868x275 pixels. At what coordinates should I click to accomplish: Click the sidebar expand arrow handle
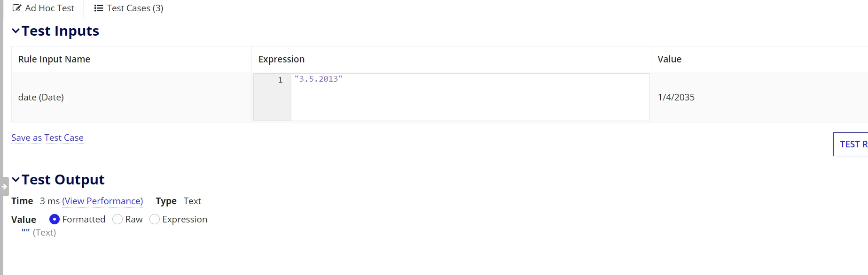tap(4, 187)
